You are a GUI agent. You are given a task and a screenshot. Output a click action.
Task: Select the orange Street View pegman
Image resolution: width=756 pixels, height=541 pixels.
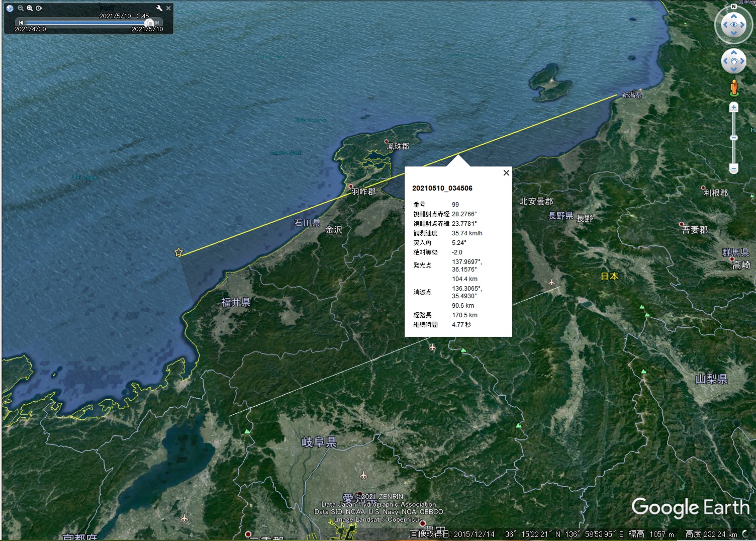(734, 87)
